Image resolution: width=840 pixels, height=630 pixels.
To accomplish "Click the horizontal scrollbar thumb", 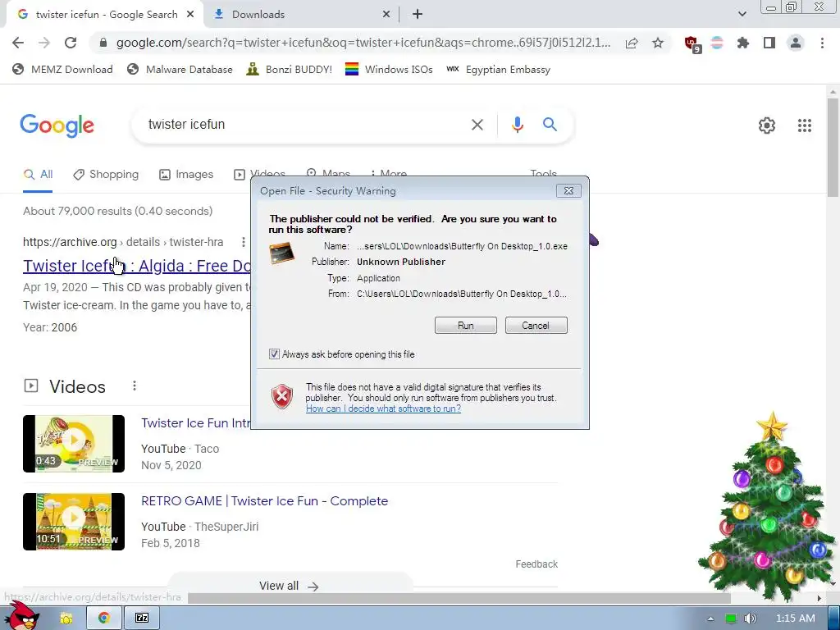I will tap(459, 598).
